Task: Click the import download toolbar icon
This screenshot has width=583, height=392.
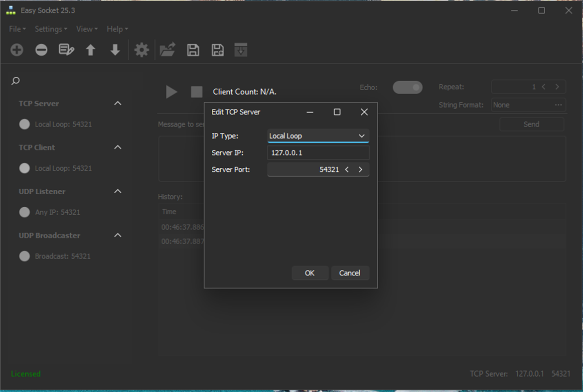Action: click(x=241, y=50)
